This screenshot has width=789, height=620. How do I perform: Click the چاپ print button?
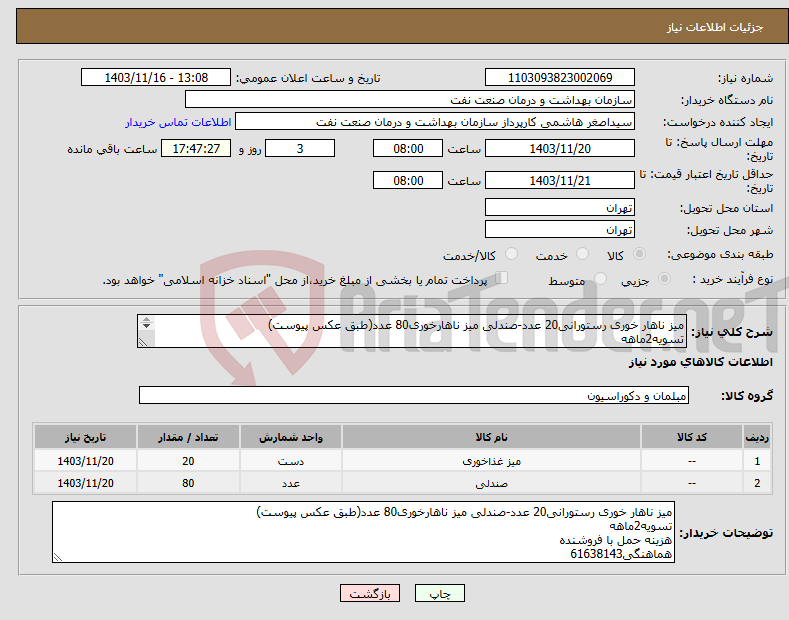tap(440, 594)
